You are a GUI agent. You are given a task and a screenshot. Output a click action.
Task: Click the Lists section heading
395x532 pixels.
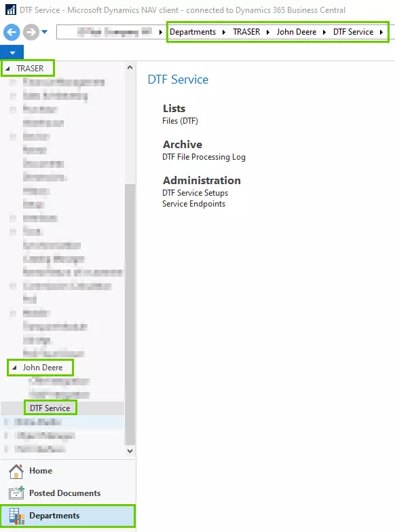pos(174,108)
